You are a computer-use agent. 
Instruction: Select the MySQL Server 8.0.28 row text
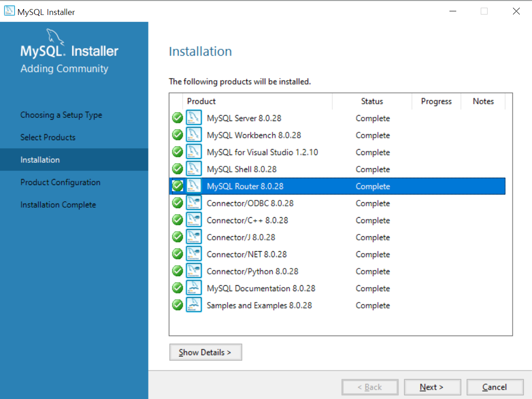(x=244, y=118)
